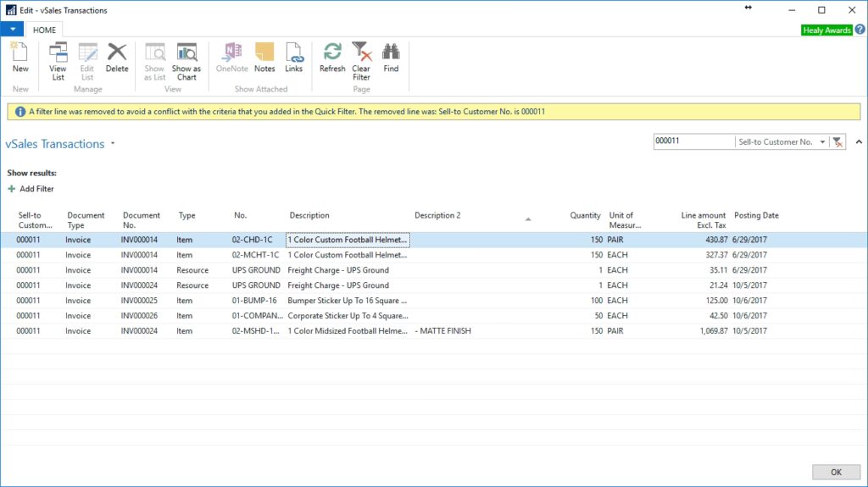
Task: Open vSales Transactions title dropdown arrow
Action: [x=113, y=145]
